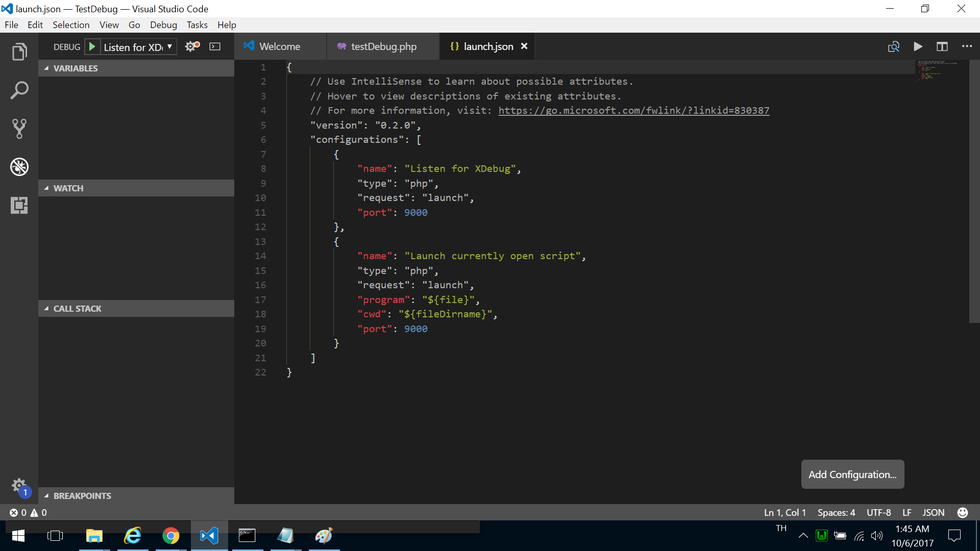Screen dimensions: 980x551
Task: Collapse the VARIABLES section
Action: click(x=136, y=68)
